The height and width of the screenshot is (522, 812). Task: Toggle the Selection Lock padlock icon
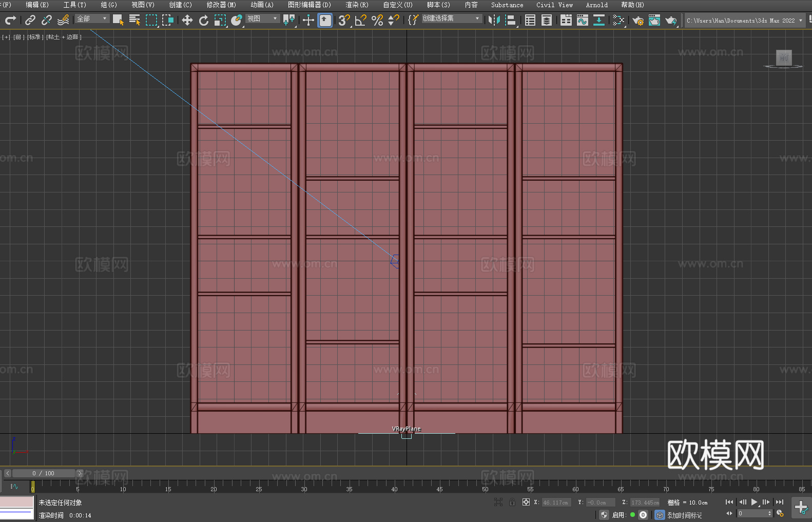(512, 502)
